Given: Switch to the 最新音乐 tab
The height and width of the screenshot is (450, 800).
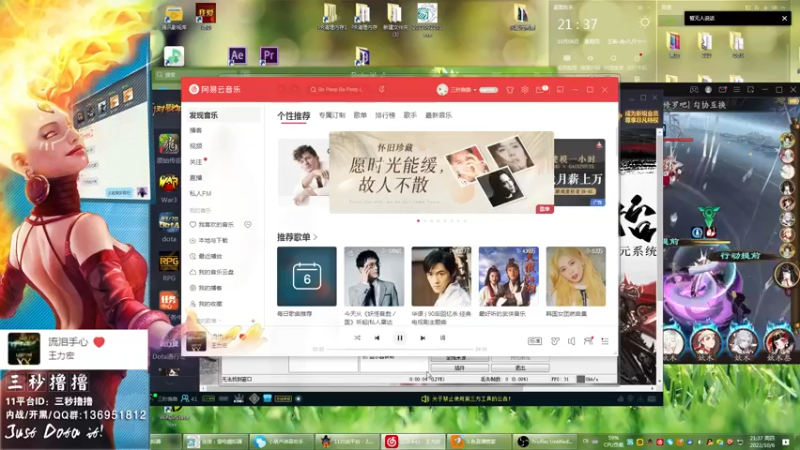Looking at the screenshot, I should (439, 115).
